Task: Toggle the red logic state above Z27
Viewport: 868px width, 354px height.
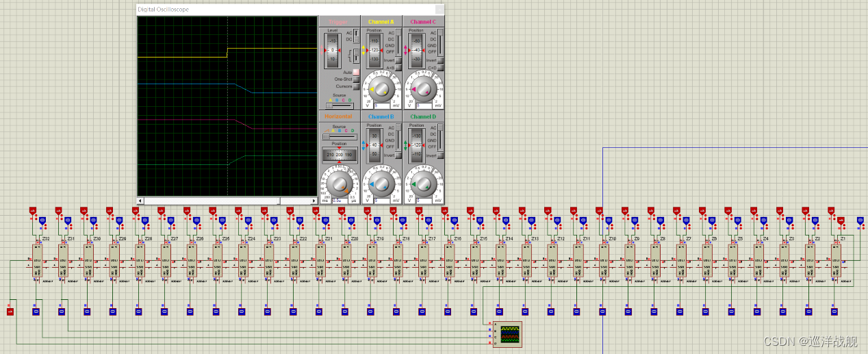Action: pos(161,212)
